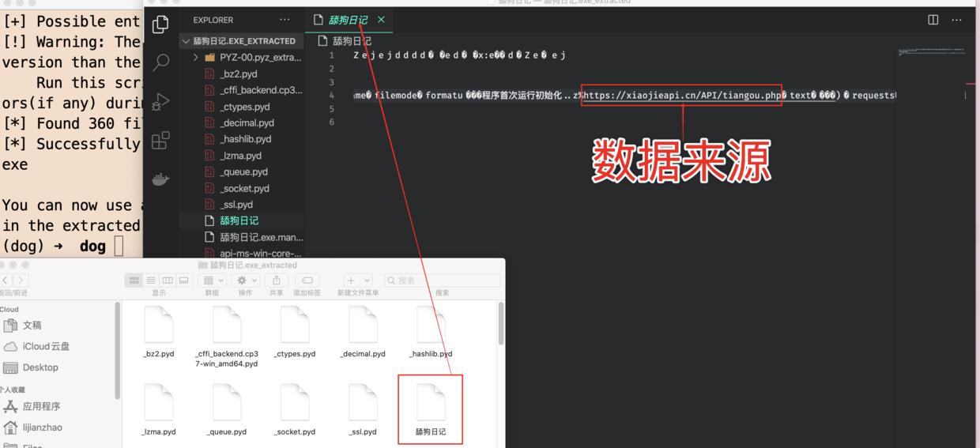The height and width of the screenshot is (448, 980).
Task: Click the 舔狗日记 breadcrumb above the editor
Action: coord(345,41)
